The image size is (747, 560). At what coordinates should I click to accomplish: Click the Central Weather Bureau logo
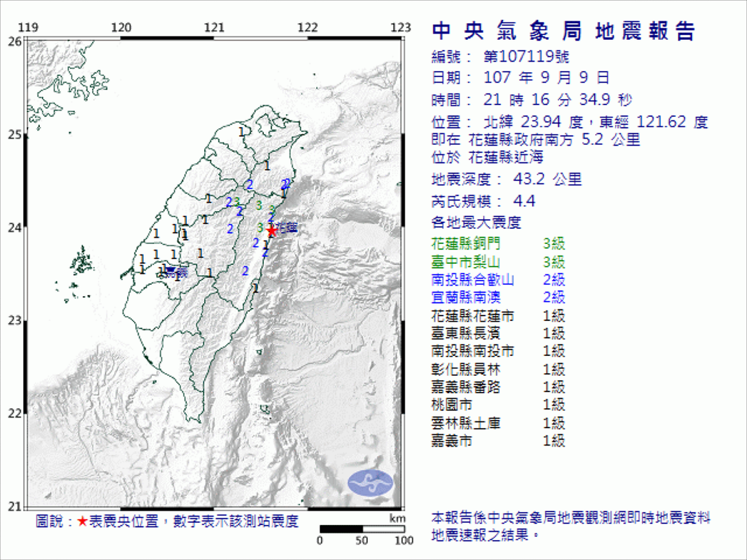click(x=371, y=483)
